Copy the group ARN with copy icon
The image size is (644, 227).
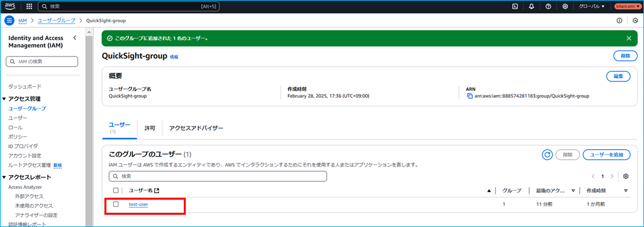[470, 96]
